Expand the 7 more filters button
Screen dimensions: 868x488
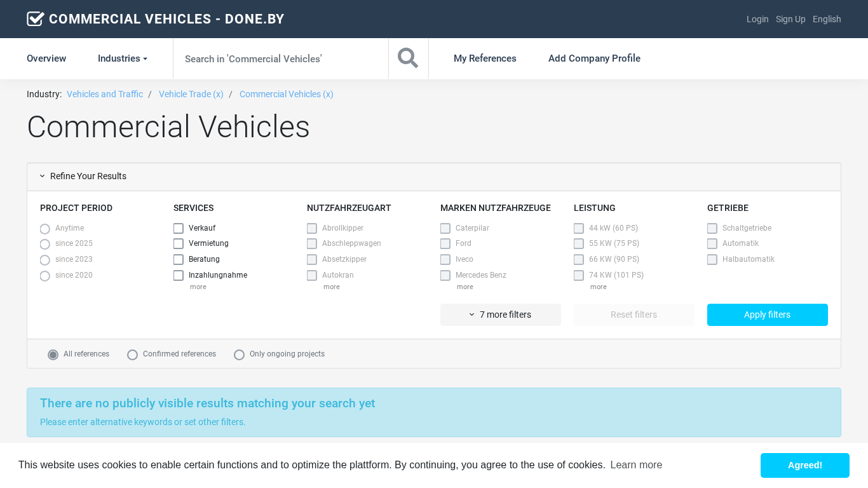point(500,315)
